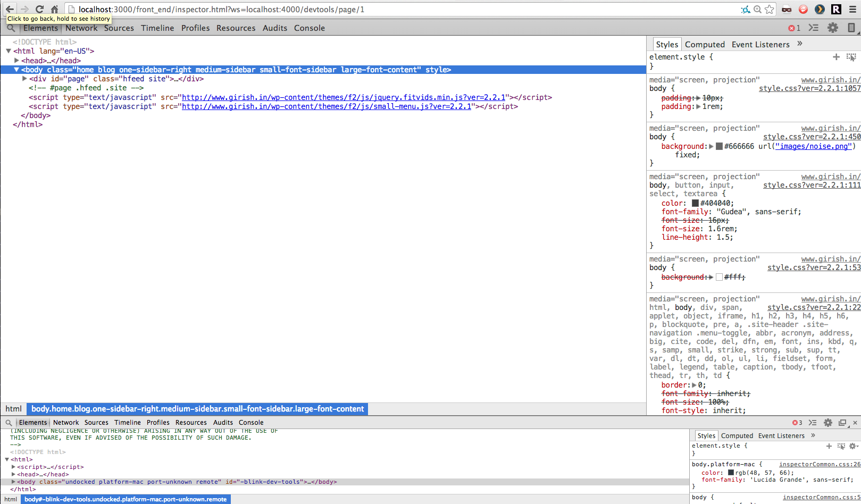
Task: Open the Plex chevron extension icon
Action: click(x=820, y=9)
